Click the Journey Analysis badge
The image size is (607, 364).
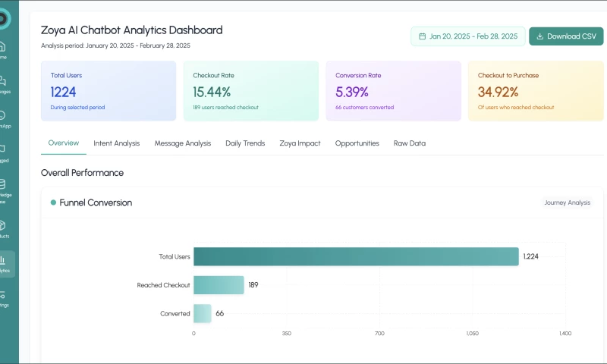tap(567, 202)
